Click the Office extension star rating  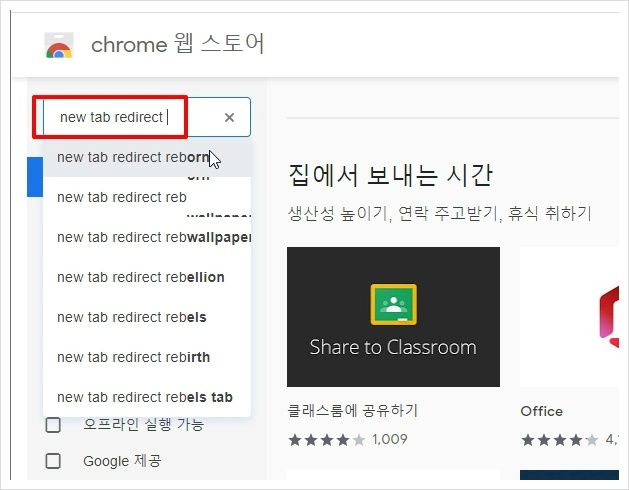[x=559, y=440]
